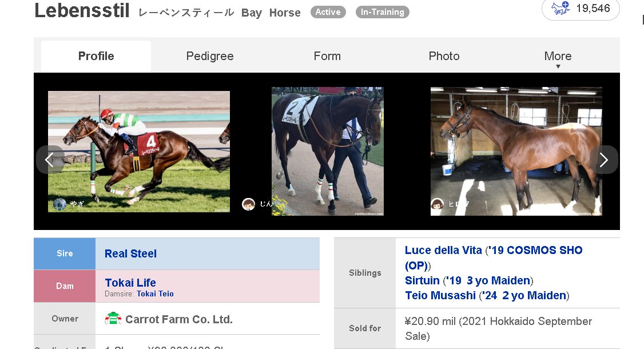Open sibling Teio Musashi link
This screenshot has width=644, height=349.
(x=440, y=295)
